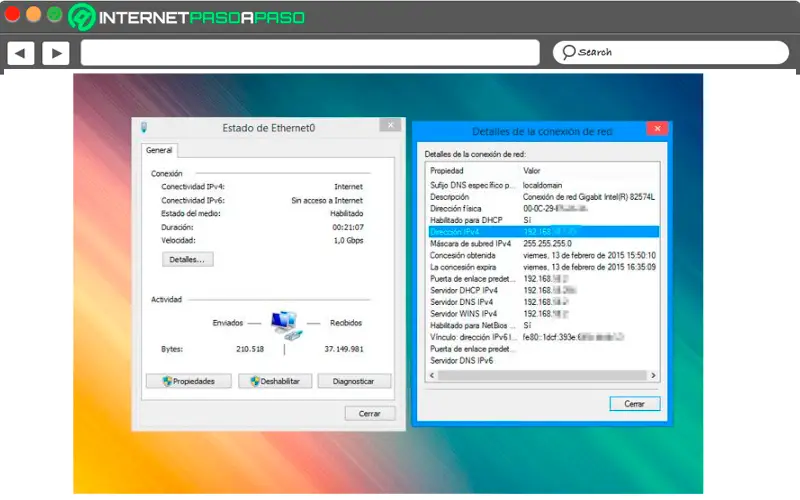The image size is (800, 500).
Task: Click the Enviados label
Action: (228, 323)
